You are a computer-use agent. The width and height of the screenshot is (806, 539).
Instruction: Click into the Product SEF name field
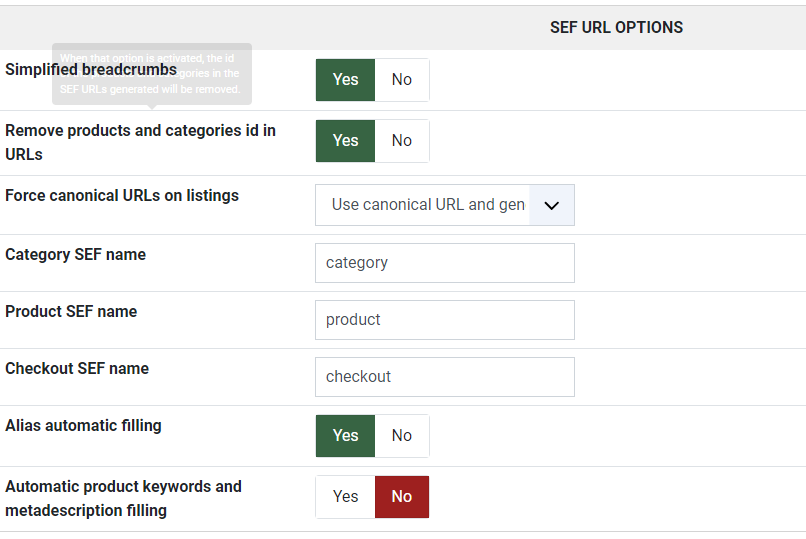pyautogui.click(x=444, y=320)
